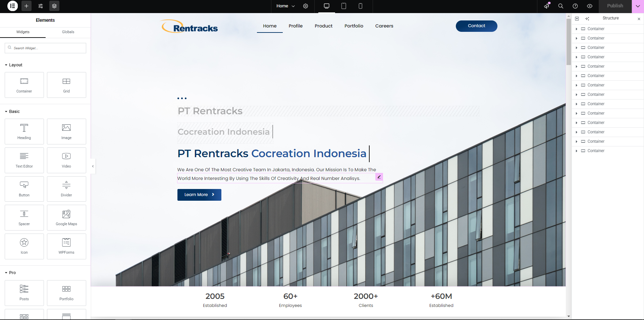Switch to tablet responsive view

click(343, 6)
